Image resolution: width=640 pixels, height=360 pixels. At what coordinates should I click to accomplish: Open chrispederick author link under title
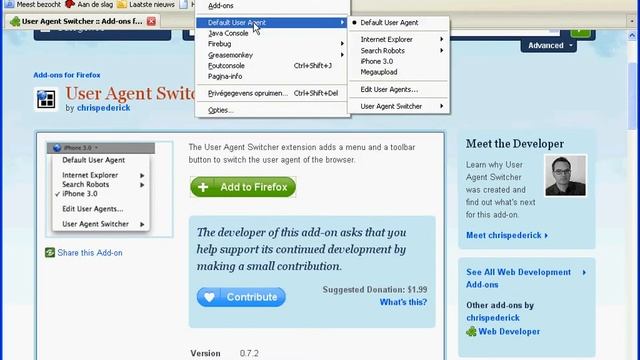click(x=104, y=108)
